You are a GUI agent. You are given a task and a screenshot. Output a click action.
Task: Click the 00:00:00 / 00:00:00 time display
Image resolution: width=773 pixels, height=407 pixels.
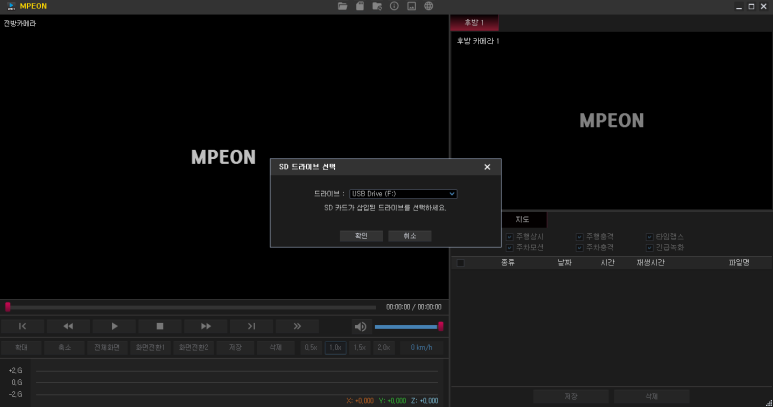click(414, 307)
